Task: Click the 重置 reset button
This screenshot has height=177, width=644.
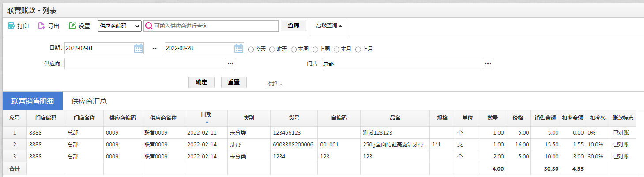Action: click(x=234, y=82)
